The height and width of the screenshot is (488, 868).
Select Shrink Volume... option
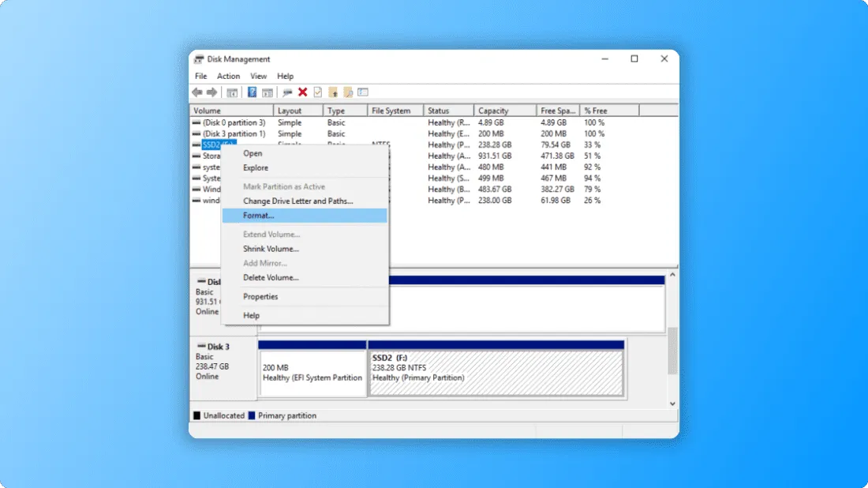coord(305,249)
